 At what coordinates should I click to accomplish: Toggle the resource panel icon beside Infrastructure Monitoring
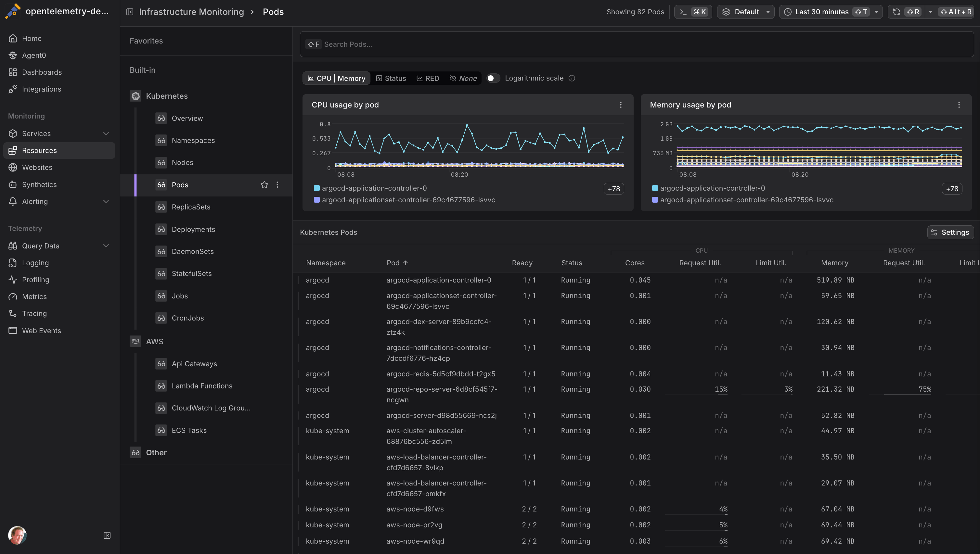coord(130,12)
